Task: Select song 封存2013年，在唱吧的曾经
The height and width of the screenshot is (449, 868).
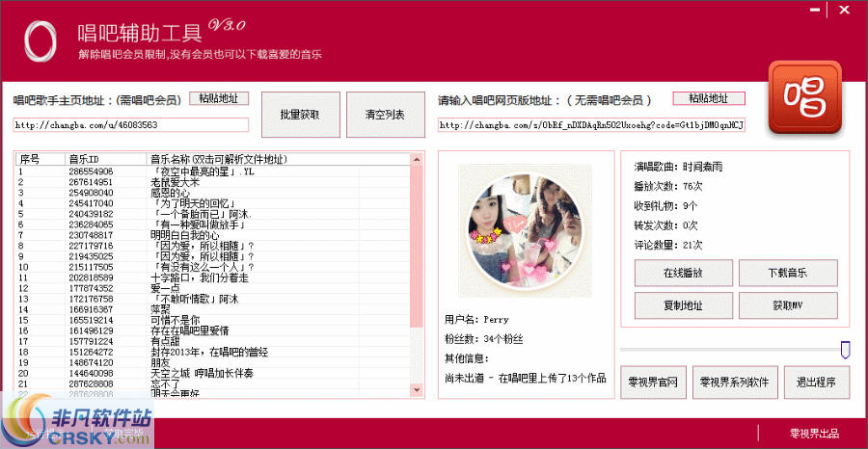Action: (x=209, y=352)
